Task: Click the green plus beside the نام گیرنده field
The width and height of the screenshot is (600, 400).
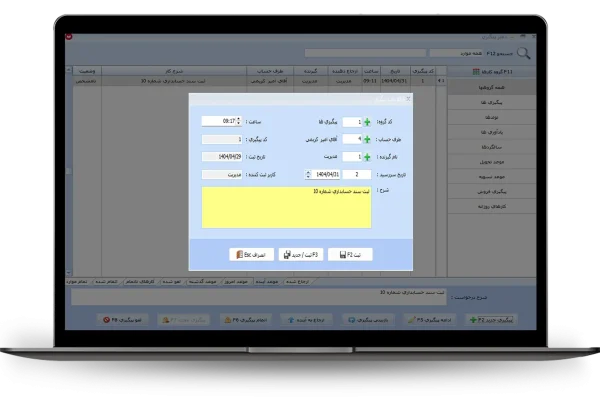Action: [x=367, y=157]
